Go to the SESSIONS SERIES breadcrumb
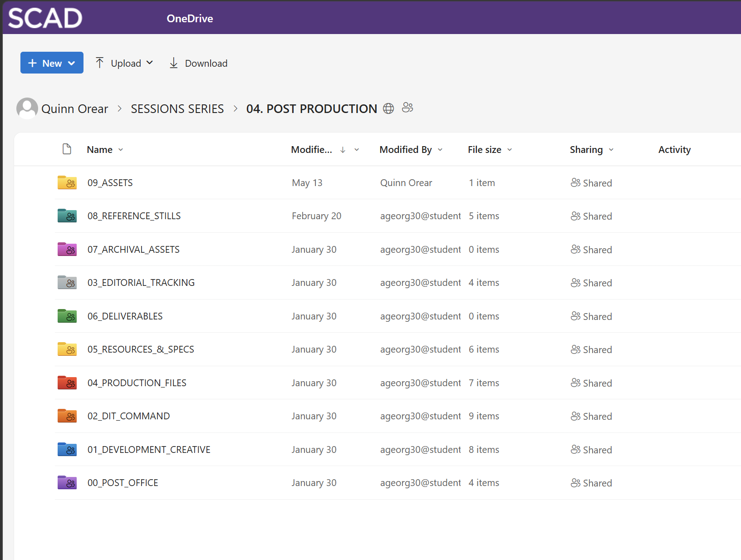Image resolution: width=741 pixels, height=560 pixels. (177, 109)
